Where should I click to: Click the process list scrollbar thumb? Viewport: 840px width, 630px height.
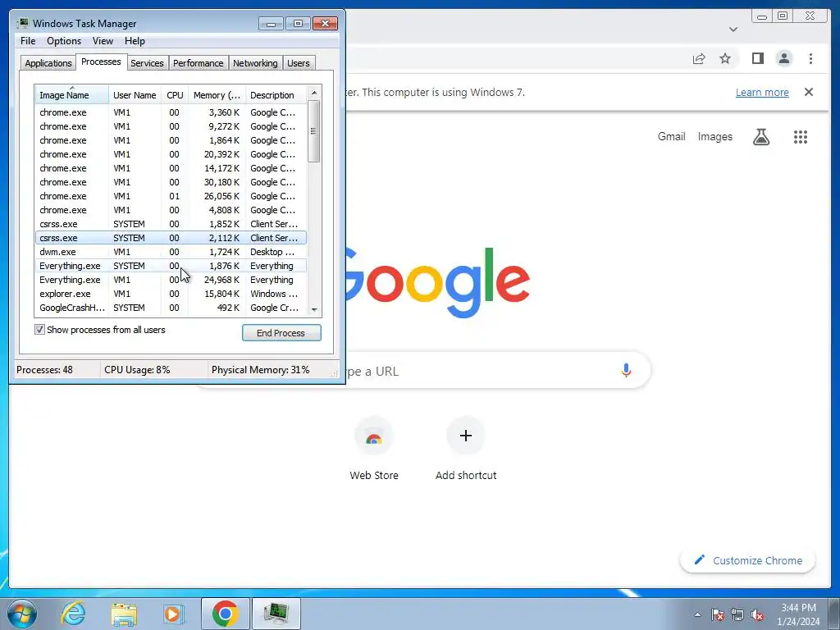click(x=314, y=131)
